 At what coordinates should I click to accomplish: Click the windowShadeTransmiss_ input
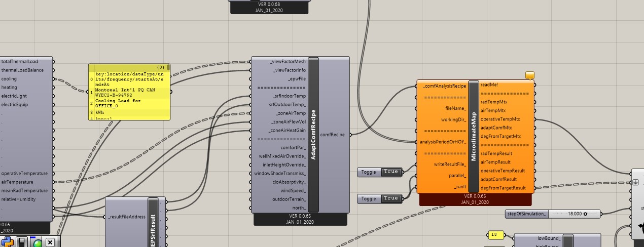(281, 173)
